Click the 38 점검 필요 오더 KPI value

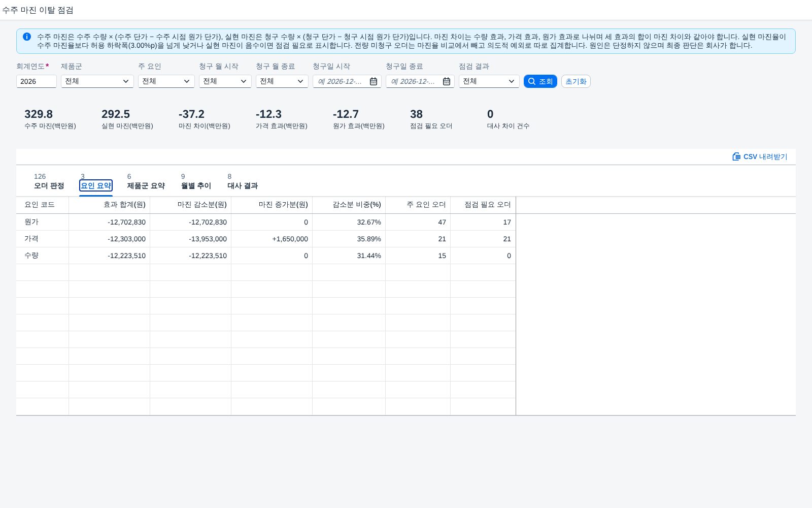pos(416,114)
